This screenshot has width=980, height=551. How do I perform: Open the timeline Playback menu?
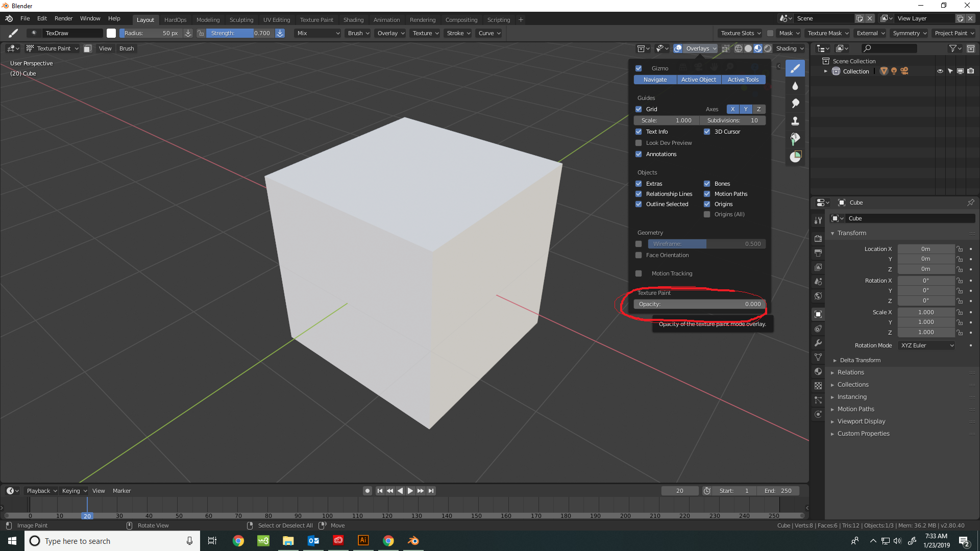[41, 491]
